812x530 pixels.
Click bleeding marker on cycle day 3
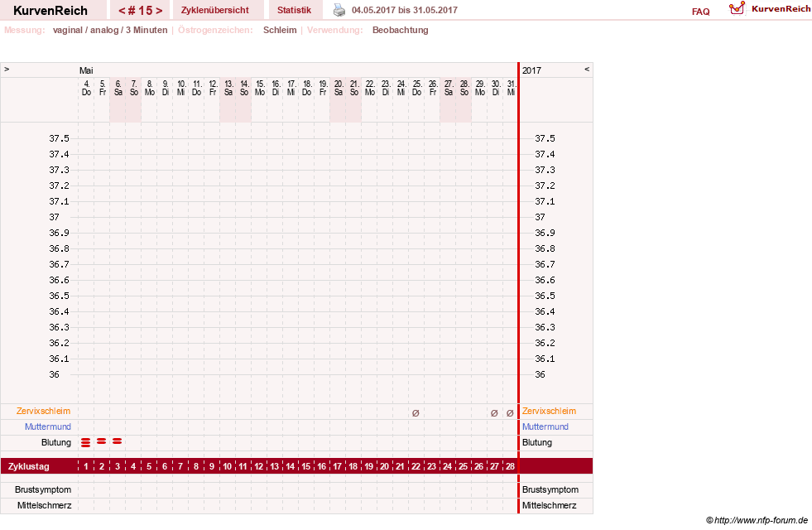coord(117,441)
